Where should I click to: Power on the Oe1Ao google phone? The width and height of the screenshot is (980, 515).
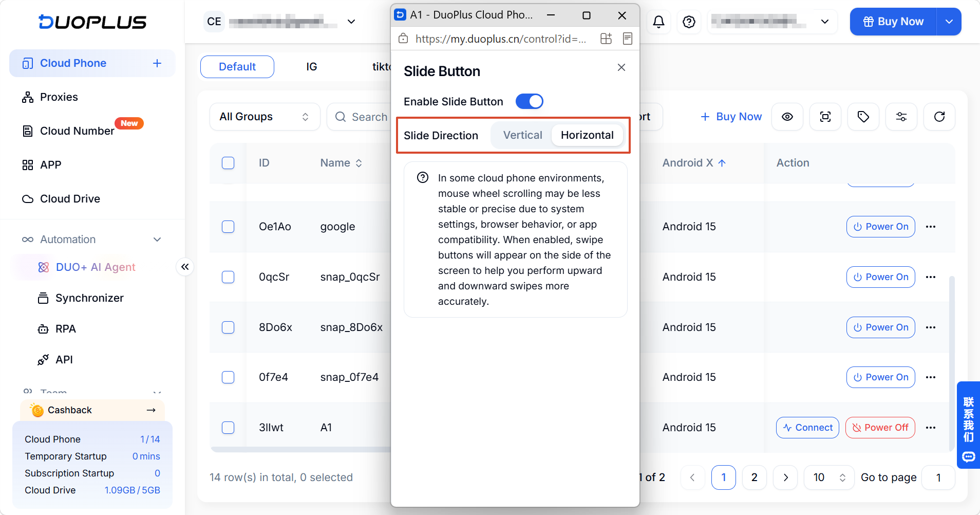tap(881, 227)
